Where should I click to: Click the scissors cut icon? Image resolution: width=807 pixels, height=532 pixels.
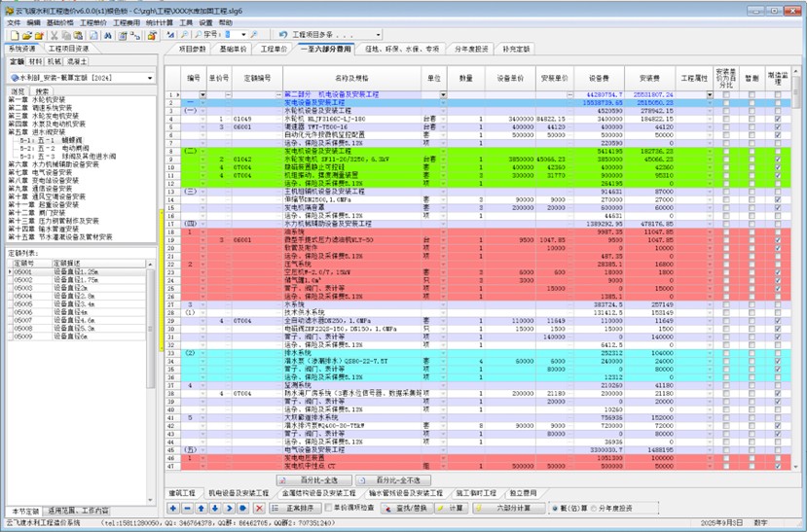[55, 34]
